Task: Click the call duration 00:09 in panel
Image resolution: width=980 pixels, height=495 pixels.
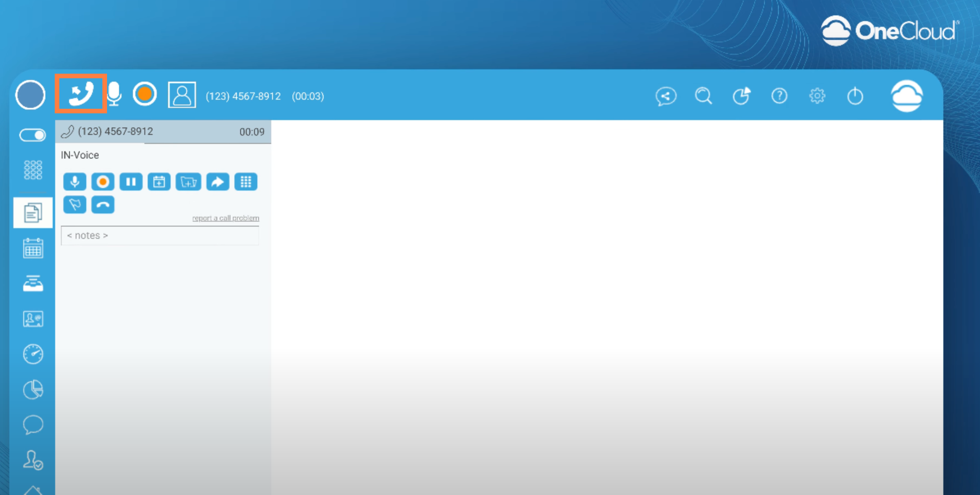Action: tap(252, 132)
